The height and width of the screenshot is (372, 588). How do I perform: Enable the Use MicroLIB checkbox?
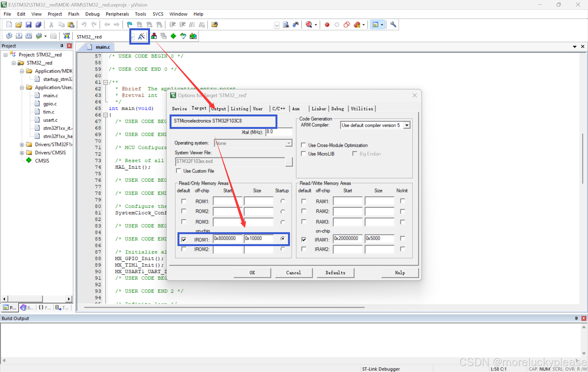303,154
